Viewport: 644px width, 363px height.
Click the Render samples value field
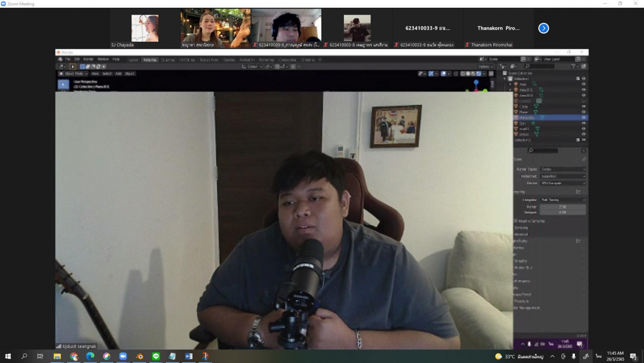point(562,207)
